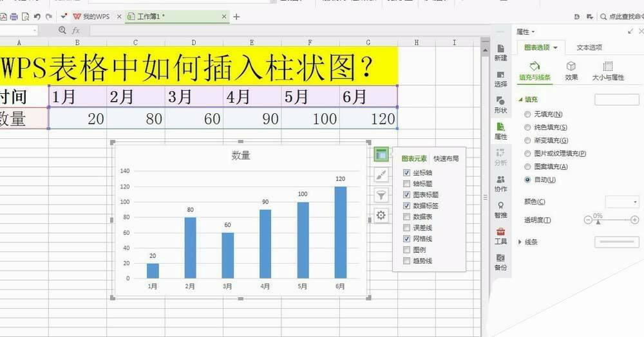Select the 大小与属性 section
The height and width of the screenshot is (337, 644).
[x=608, y=71]
